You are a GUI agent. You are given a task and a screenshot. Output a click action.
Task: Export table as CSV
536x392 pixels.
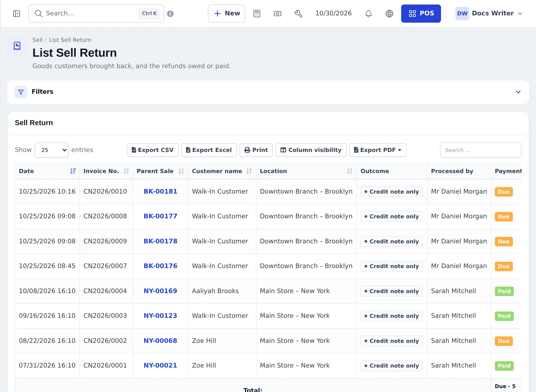(x=153, y=150)
